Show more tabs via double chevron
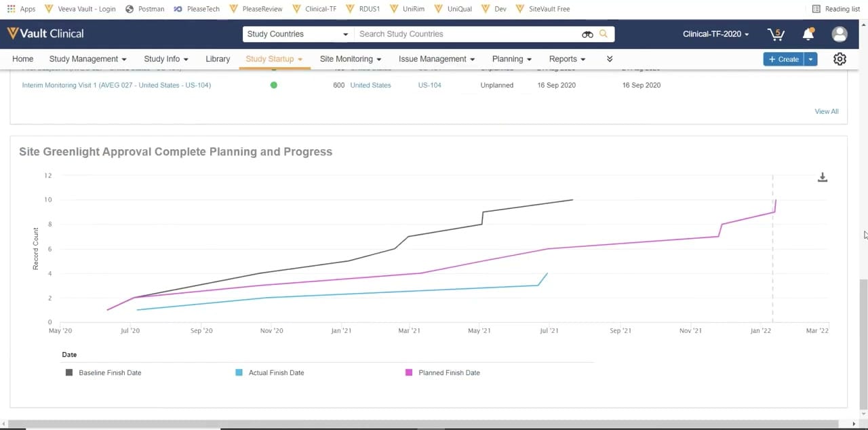Image resolution: width=868 pixels, height=430 pixels. 610,59
